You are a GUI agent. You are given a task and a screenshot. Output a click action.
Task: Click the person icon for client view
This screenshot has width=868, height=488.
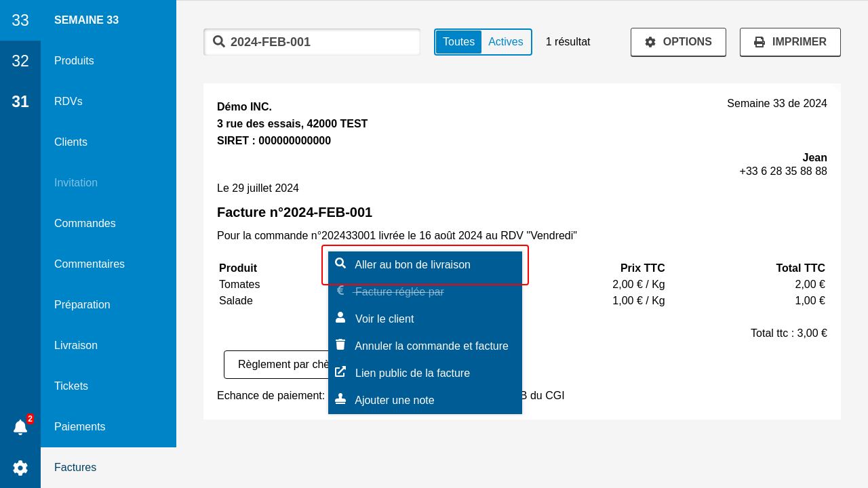click(340, 318)
